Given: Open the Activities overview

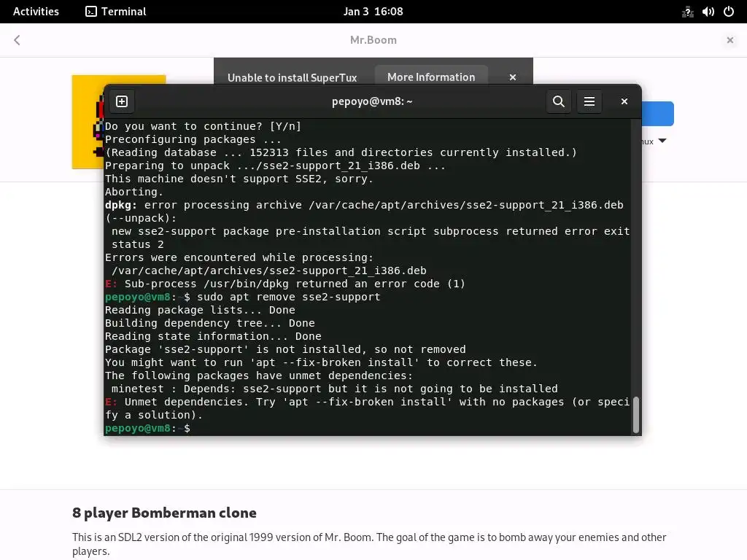Looking at the screenshot, I should (36, 12).
